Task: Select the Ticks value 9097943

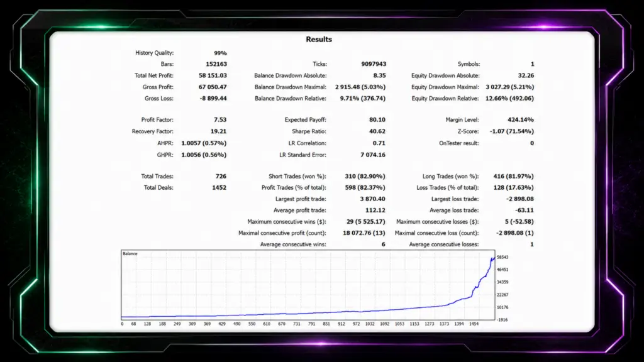Action: click(x=374, y=64)
